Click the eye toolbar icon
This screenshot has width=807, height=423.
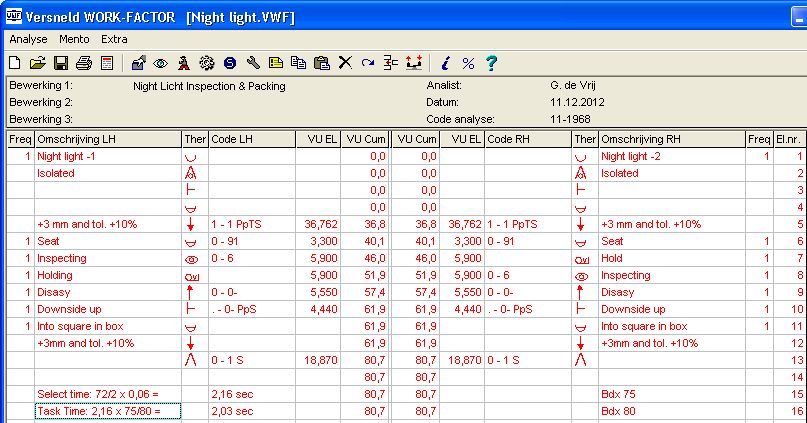click(x=161, y=63)
